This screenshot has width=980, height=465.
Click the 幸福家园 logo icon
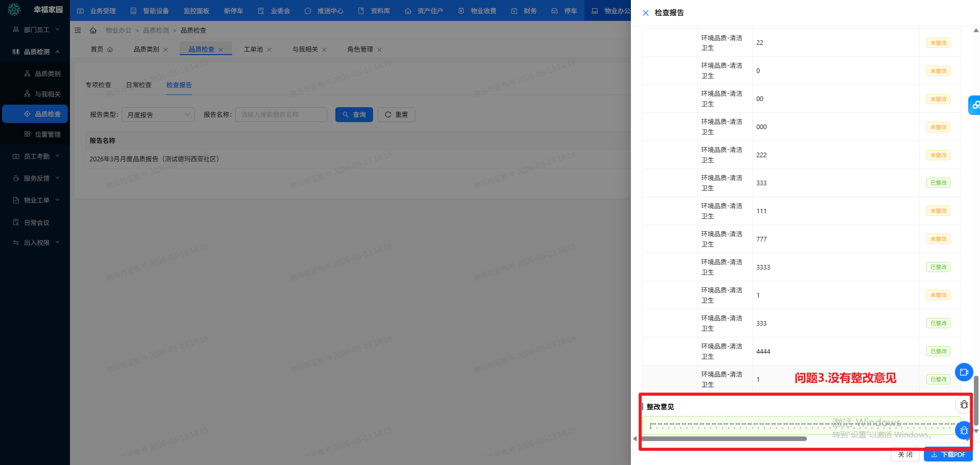(14, 10)
